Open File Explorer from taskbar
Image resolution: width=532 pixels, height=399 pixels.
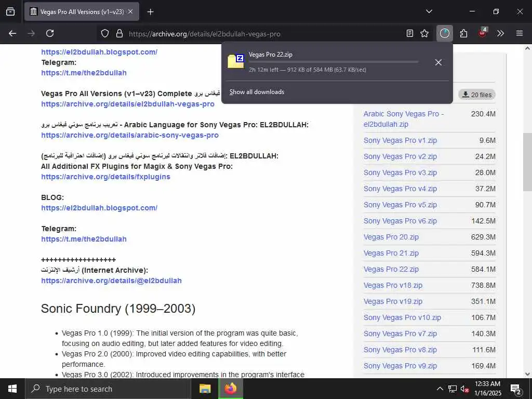pos(205,389)
